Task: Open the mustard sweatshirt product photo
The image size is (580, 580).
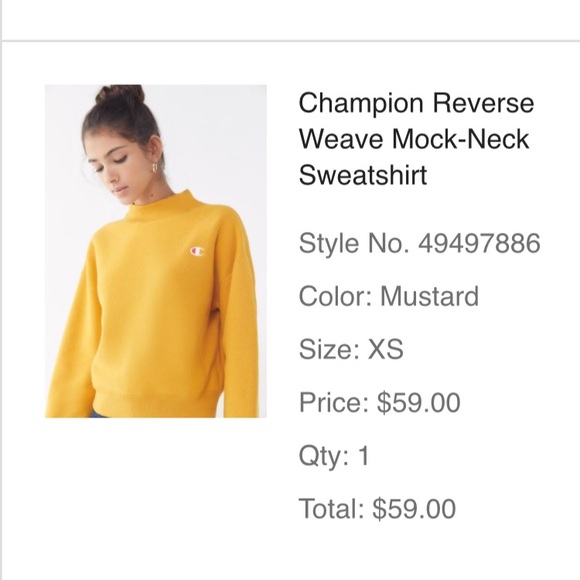Action: coord(156,251)
